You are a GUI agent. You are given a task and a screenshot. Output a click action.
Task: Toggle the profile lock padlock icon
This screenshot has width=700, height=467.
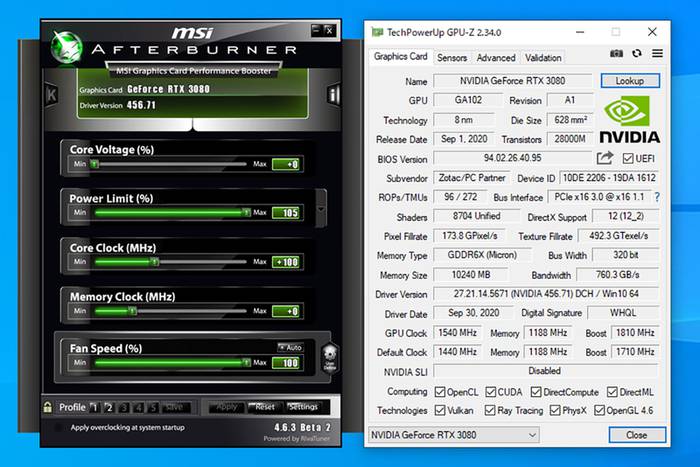[x=47, y=407]
